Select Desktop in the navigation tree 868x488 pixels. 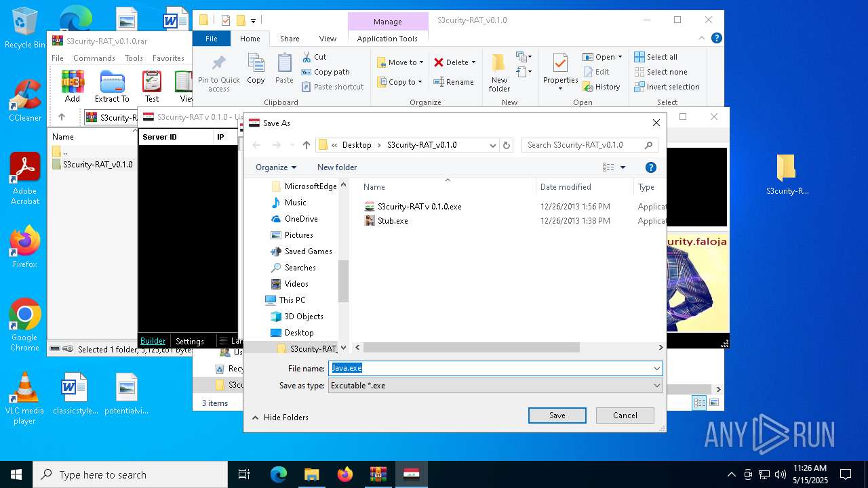click(x=299, y=332)
